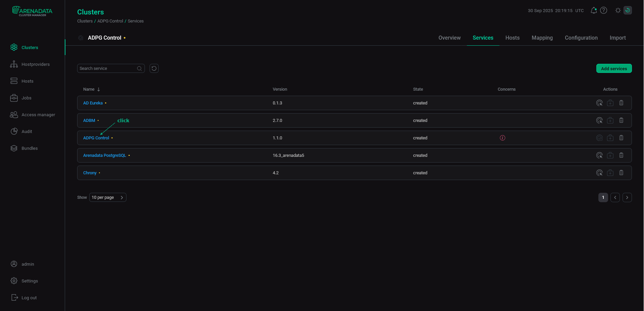Open the '10 per page' dropdown
This screenshot has height=311, width=644.
pos(107,197)
